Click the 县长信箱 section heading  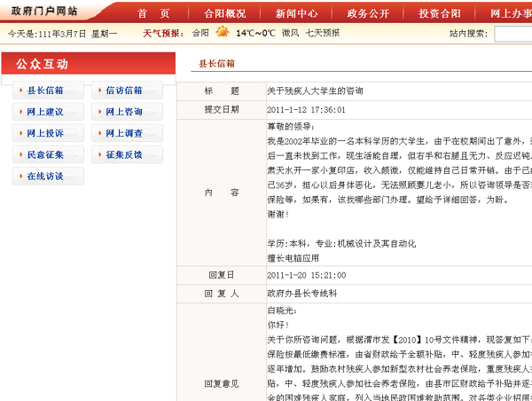[x=216, y=64]
